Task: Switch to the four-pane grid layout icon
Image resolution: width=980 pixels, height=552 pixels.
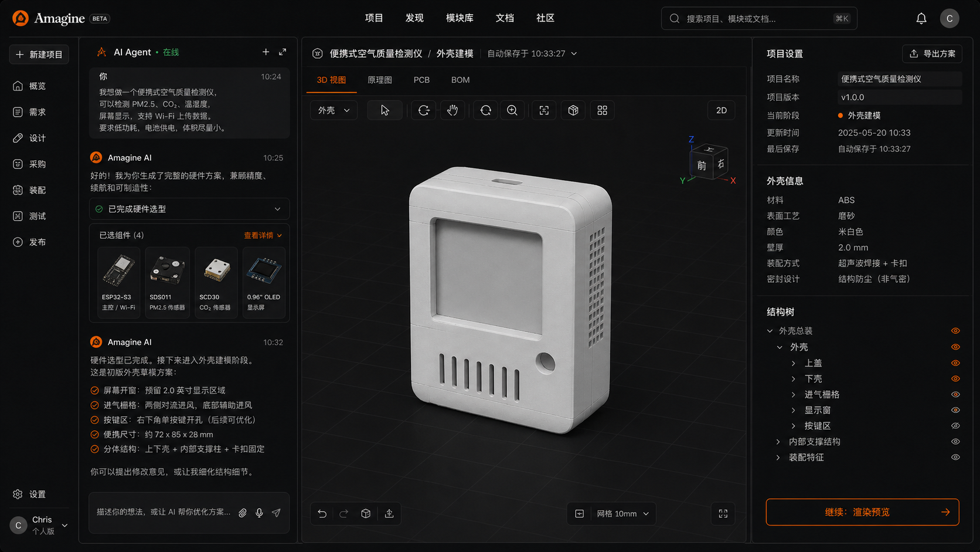Action: click(x=602, y=110)
